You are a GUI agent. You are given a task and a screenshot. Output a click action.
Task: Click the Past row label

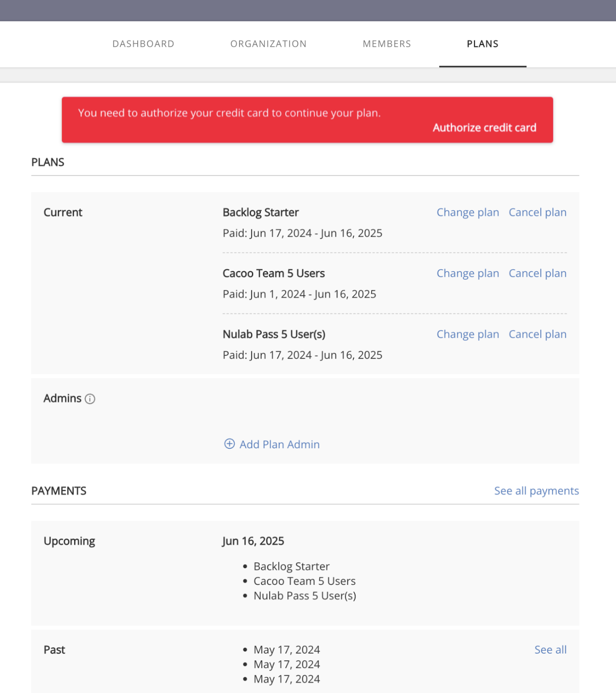click(x=55, y=650)
